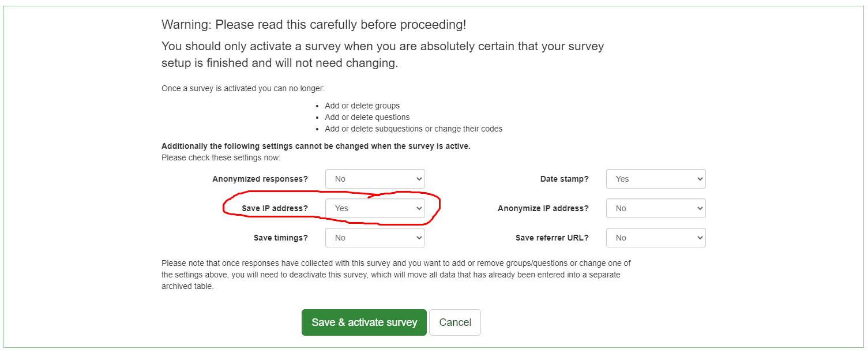This screenshot has height=353, width=868.
Task: Click the note paragraph about archived table
Action: [396, 275]
